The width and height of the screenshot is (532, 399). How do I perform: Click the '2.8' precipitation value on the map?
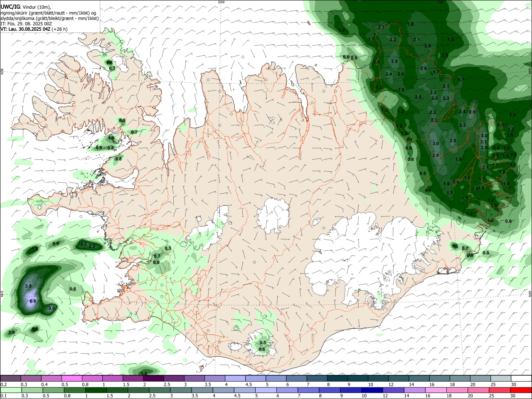coord(436,155)
